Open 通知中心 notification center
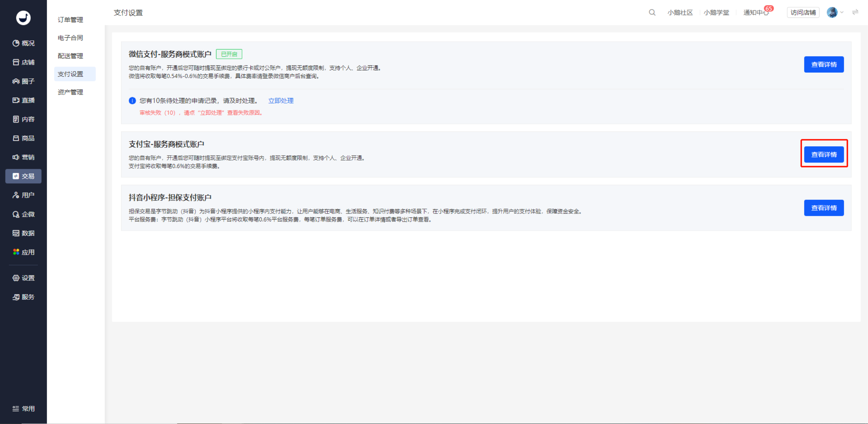This screenshot has height=424, width=868. point(756,12)
